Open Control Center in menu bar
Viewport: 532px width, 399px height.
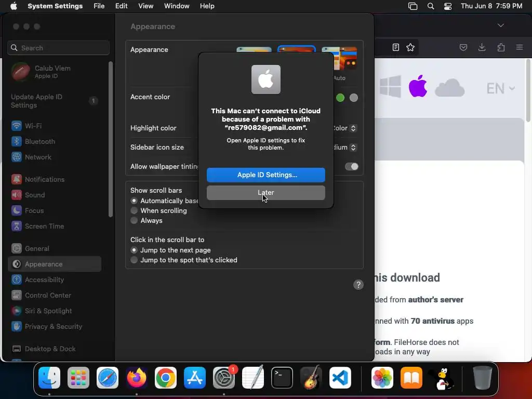(x=447, y=6)
